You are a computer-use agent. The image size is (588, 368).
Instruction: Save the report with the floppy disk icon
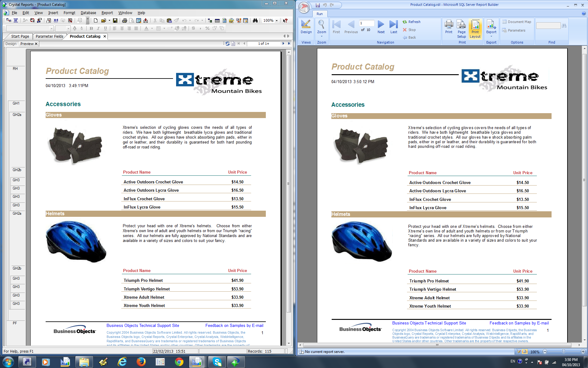click(115, 21)
